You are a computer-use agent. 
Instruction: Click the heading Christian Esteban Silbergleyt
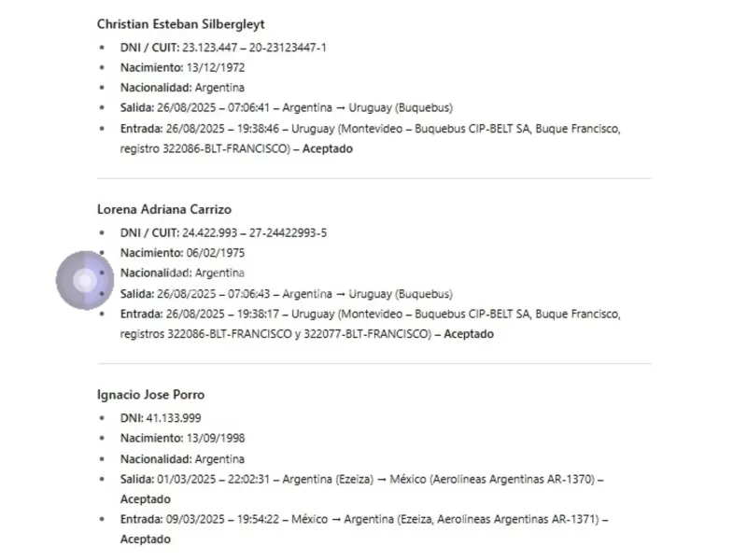[x=181, y=23]
